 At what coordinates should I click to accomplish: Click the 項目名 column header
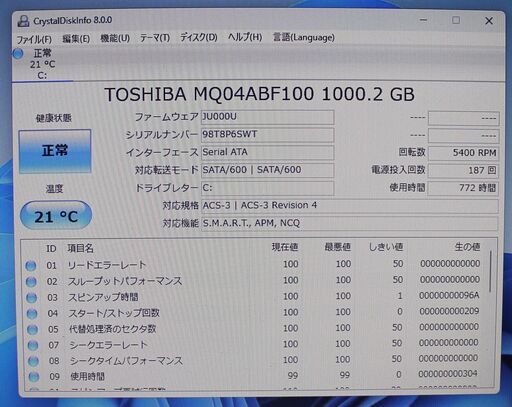pos(80,248)
